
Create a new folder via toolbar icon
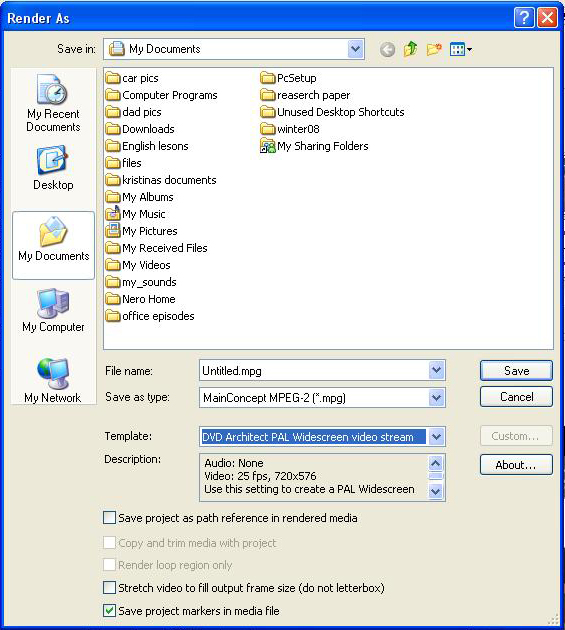(x=434, y=49)
